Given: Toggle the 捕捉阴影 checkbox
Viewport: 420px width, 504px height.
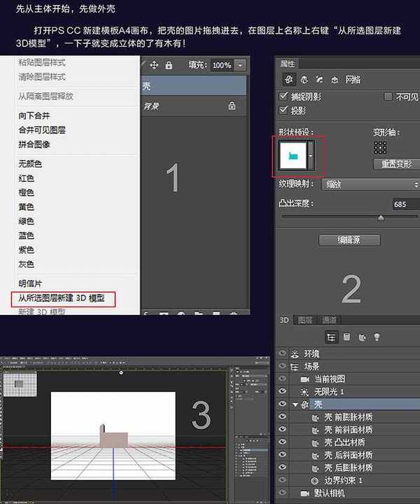Looking at the screenshot, I should (x=283, y=96).
